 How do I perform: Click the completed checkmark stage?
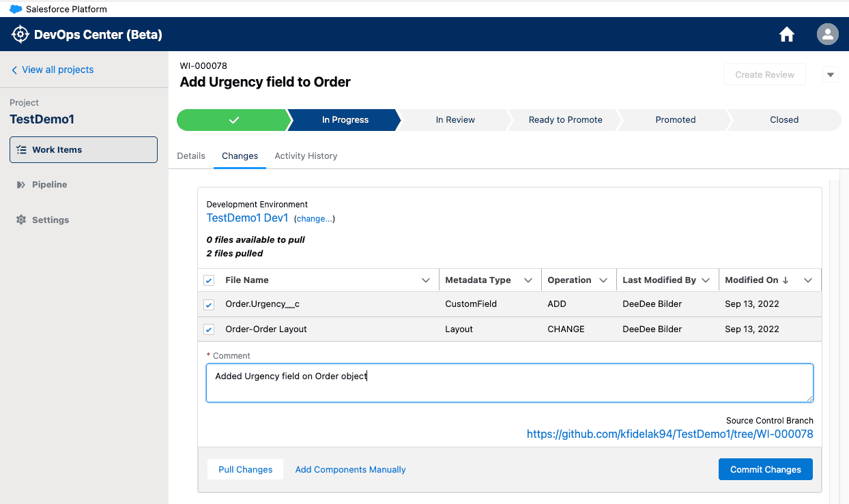click(x=234, y=120)
